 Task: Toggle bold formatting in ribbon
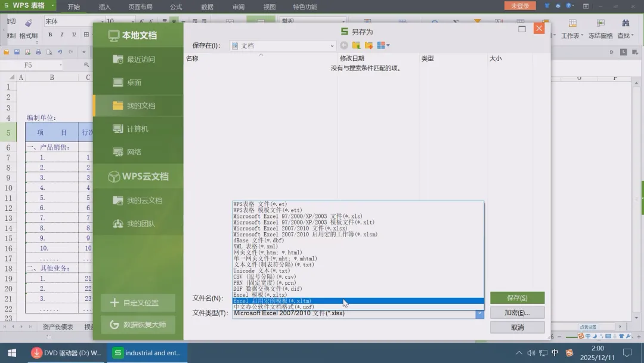pyautogui.click(x=50, y=35)
